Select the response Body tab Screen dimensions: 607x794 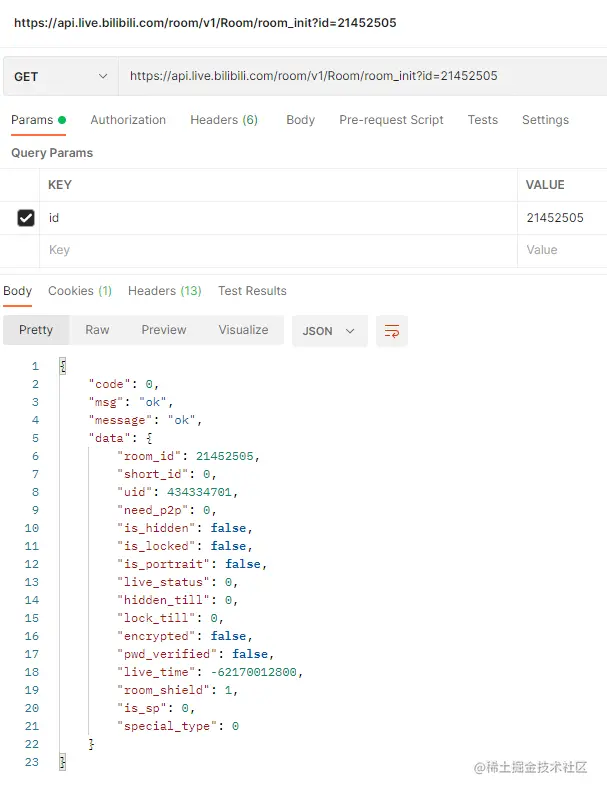18,291
